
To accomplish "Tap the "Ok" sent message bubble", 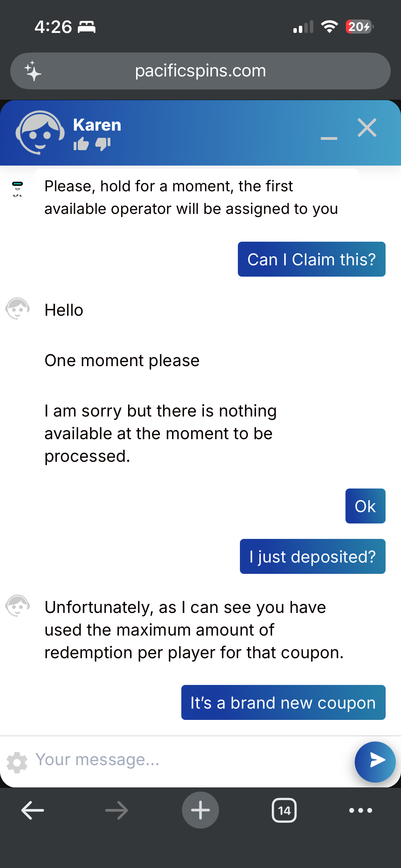I will click(x=365, y=506).
